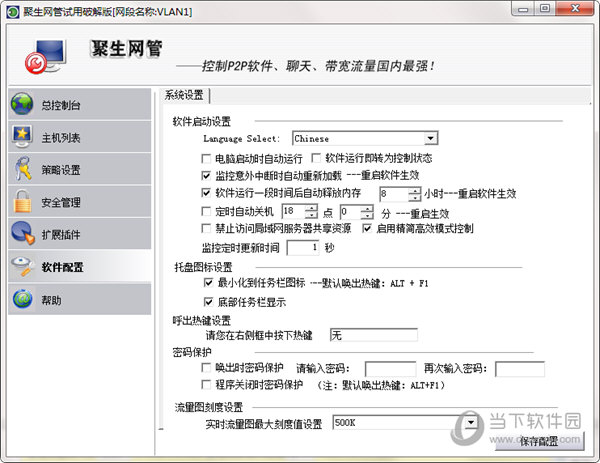Open the 主机列表 menu item
600x463 pixels.
(80, 137)
